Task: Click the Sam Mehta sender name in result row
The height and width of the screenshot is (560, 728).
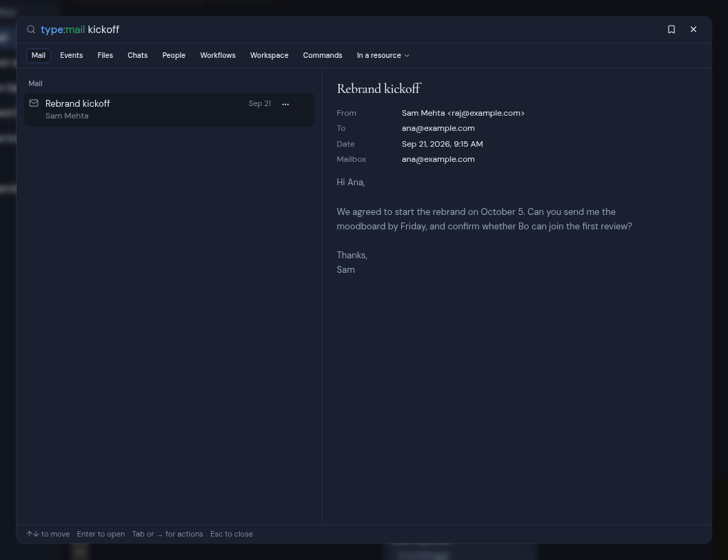Action: point(67,116)
